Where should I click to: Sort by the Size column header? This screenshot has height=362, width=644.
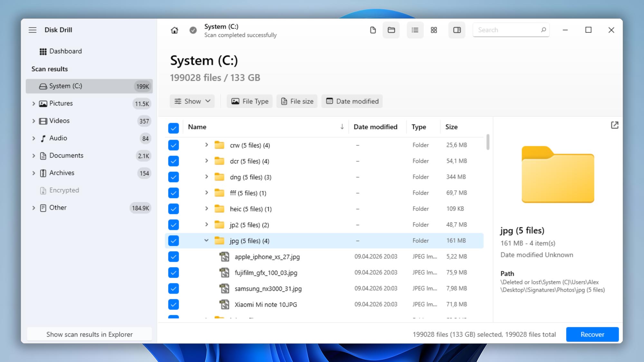tap(451, 127)
